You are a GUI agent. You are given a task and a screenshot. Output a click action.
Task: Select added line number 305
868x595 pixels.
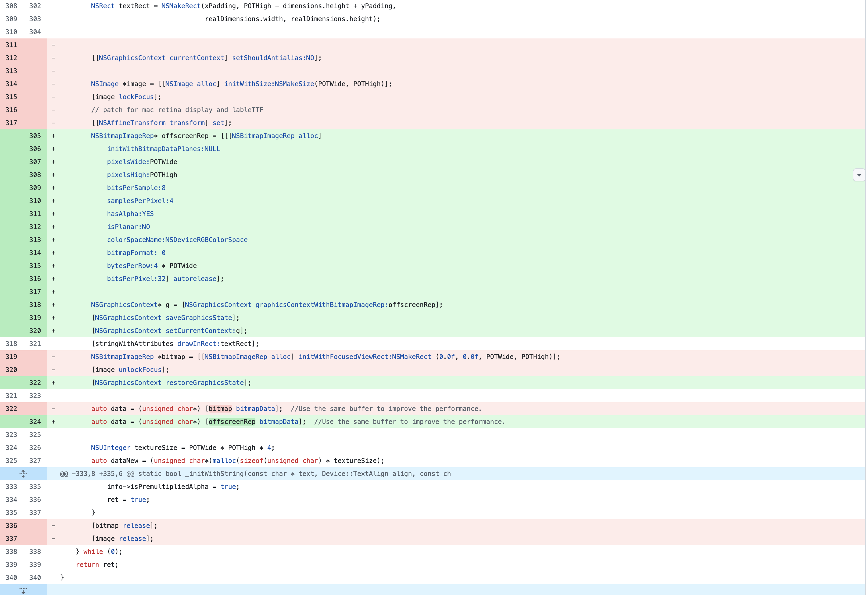[35, 136]
